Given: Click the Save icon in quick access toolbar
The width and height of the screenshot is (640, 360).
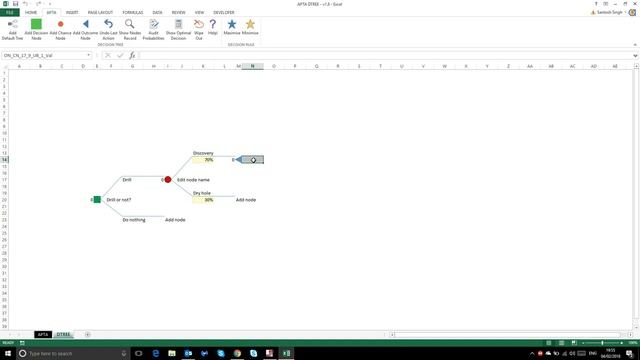Looking at the screenshot, I should [16, 4].
